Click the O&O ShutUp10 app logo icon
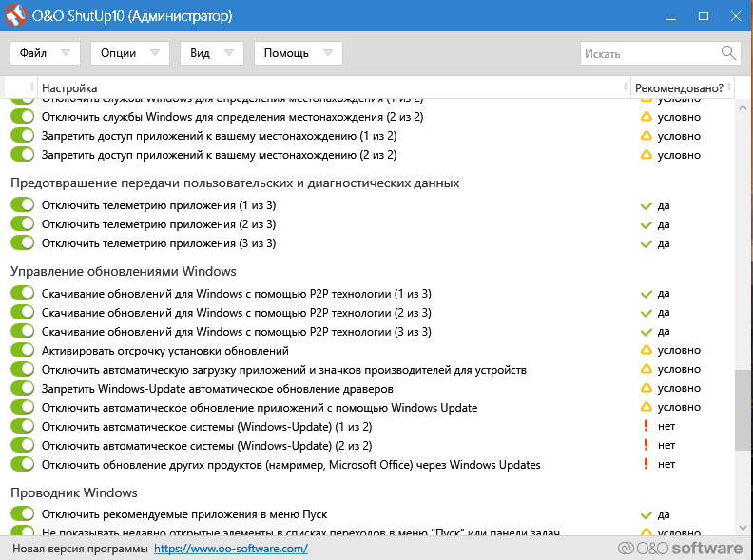Image resolution: width=753 pixels, height=560 pixels. 15,15
